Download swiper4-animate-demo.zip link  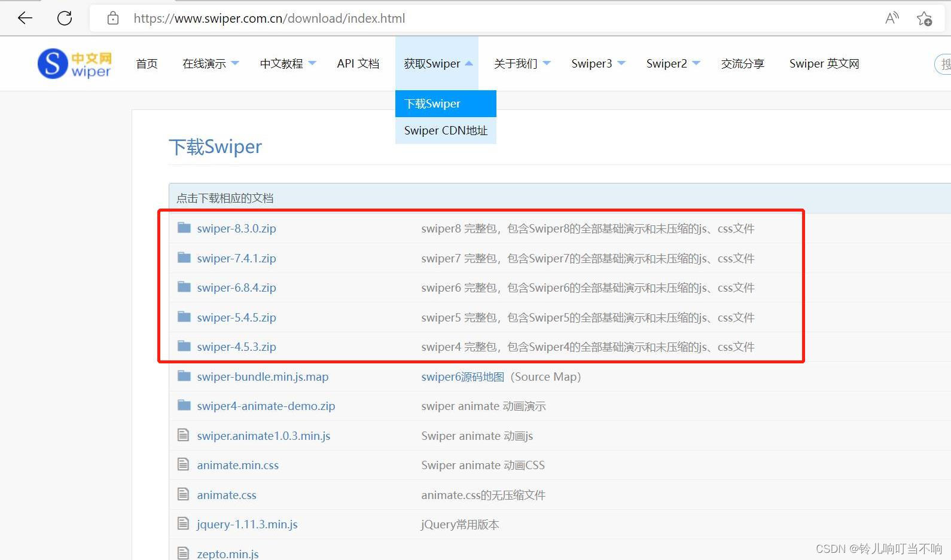click(266, 406)
